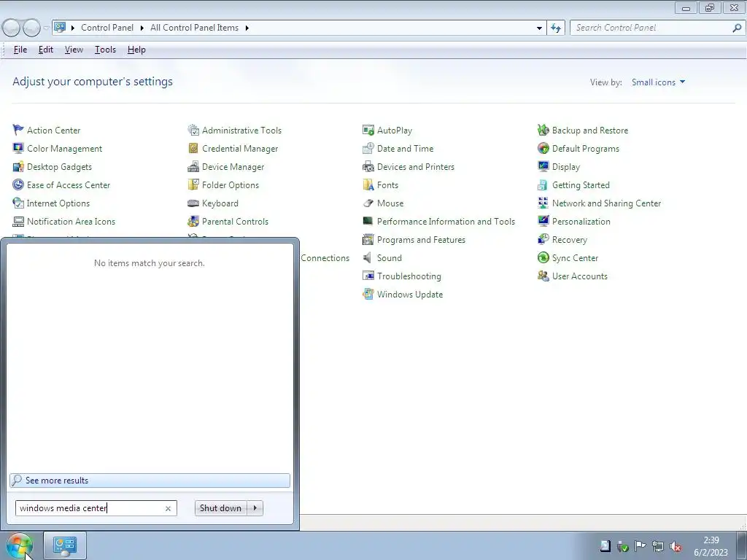Screen dimensions: 747x560
Task: Click See more results link
Action: pos(150,481)
